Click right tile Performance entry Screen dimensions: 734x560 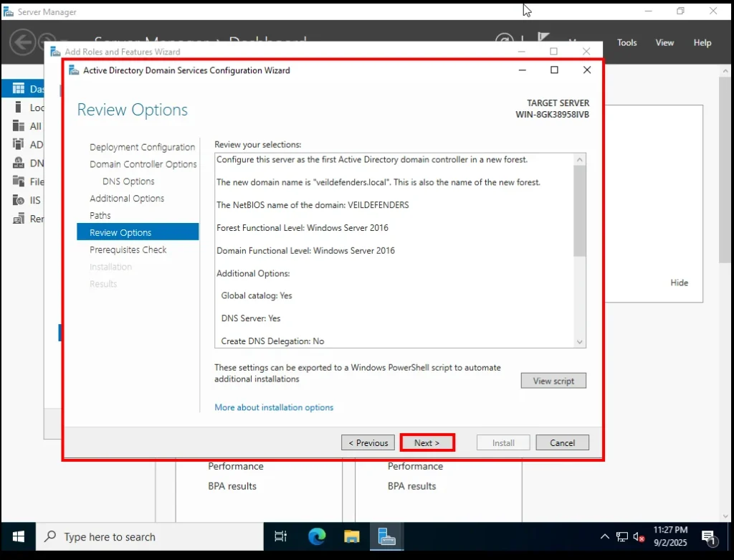pos(415,466)
